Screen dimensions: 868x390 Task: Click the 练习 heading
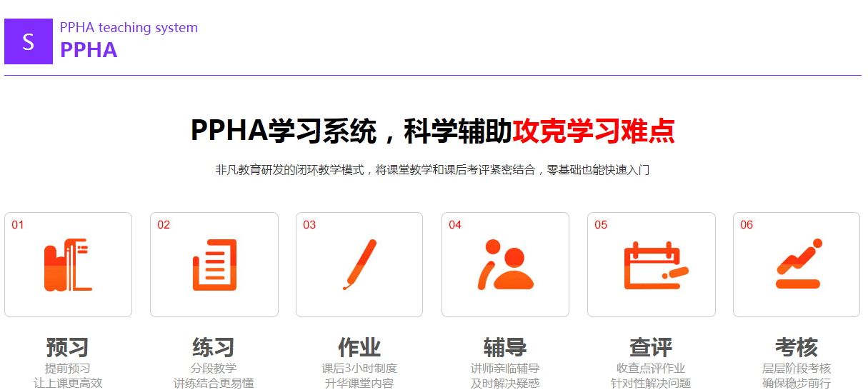pyautogui.click(x=214, y=348)
